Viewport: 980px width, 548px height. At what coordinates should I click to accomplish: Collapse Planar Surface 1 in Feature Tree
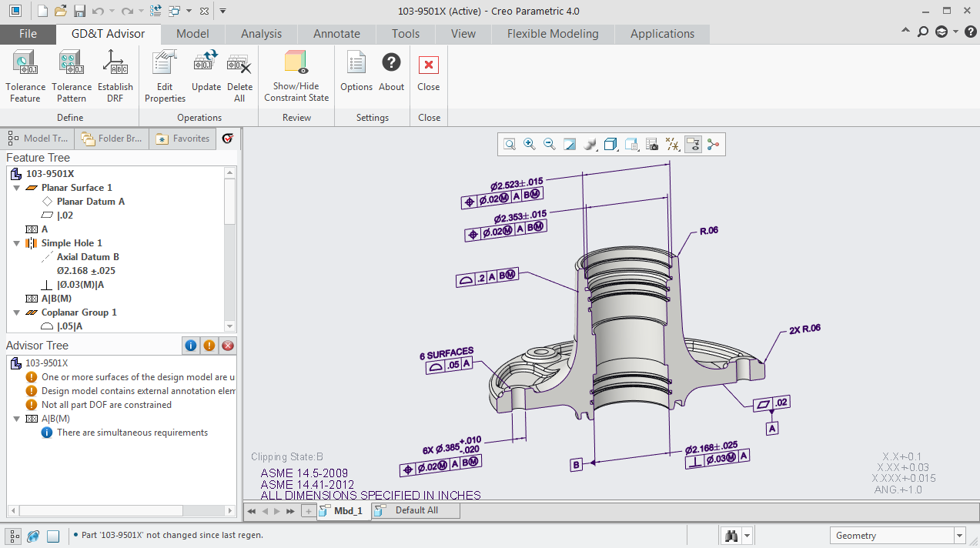(x=17, y=187)
